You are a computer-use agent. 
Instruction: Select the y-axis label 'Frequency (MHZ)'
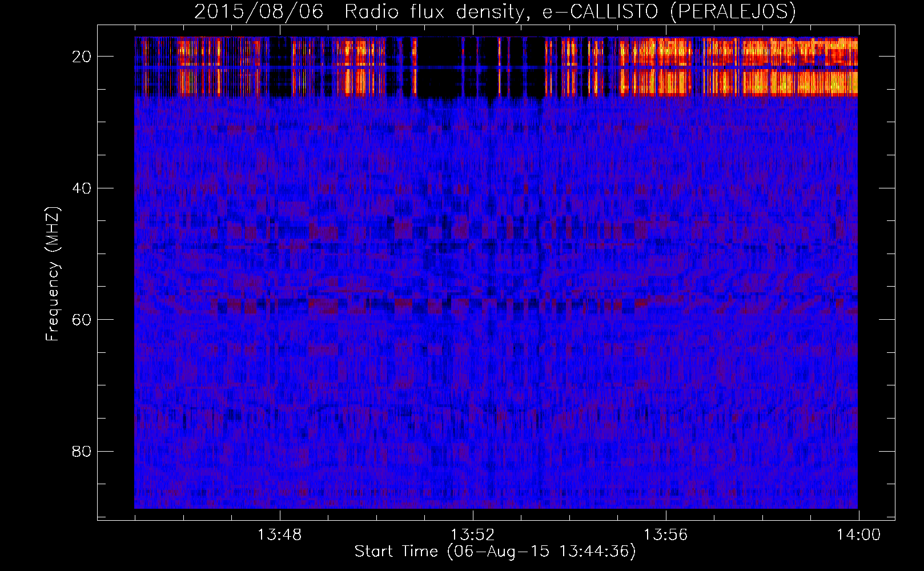pyautogui.click(x=53, y=274)
